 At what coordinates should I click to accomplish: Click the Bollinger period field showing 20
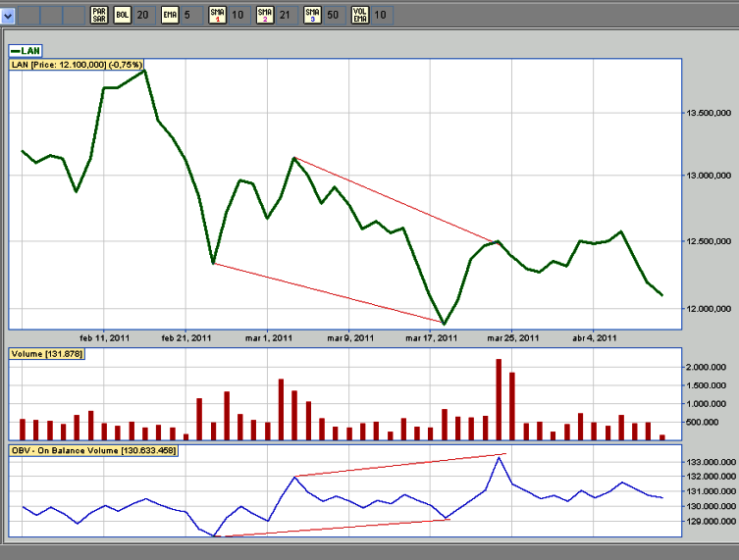coord(143,15)
